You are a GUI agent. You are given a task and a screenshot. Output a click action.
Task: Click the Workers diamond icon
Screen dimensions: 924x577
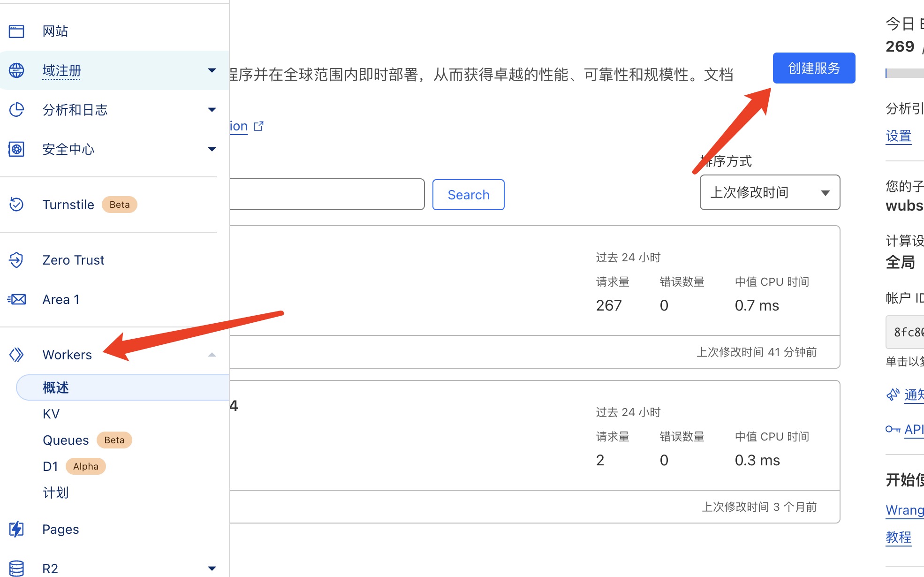point(16,355)
